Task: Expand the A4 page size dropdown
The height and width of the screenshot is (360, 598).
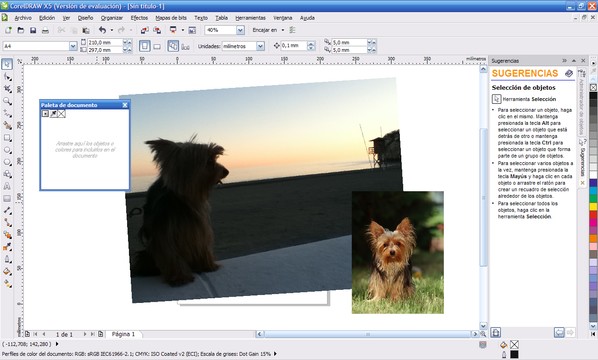Action: (x=73, y=46)
